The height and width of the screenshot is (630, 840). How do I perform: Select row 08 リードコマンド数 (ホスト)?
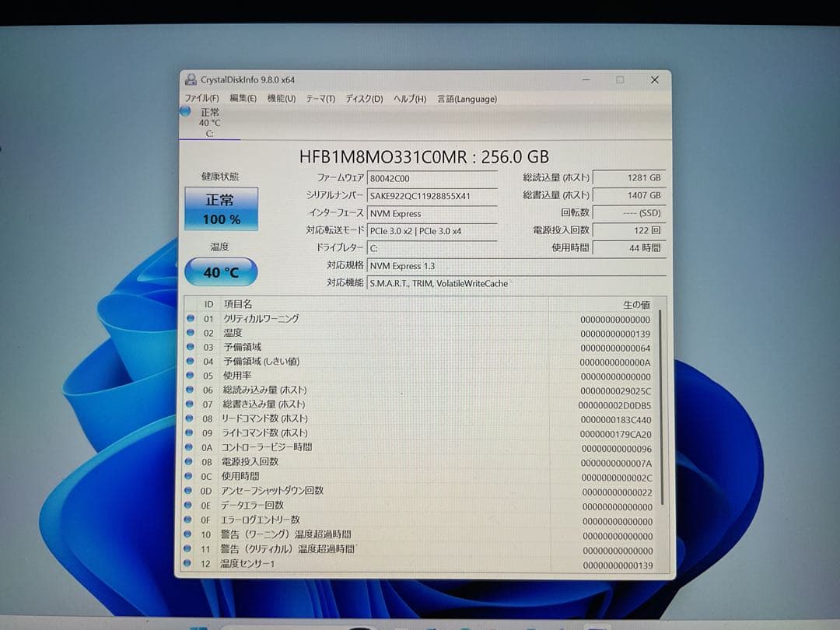point(420,419)
